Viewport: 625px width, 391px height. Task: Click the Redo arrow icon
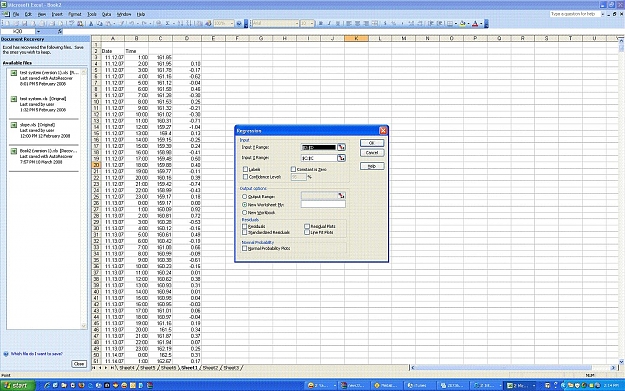click(144, 23)
